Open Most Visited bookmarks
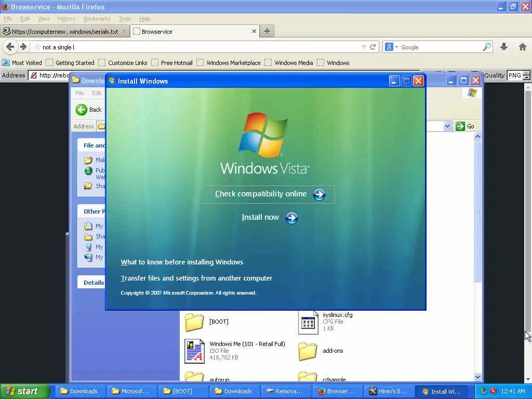 click(22, 63)
